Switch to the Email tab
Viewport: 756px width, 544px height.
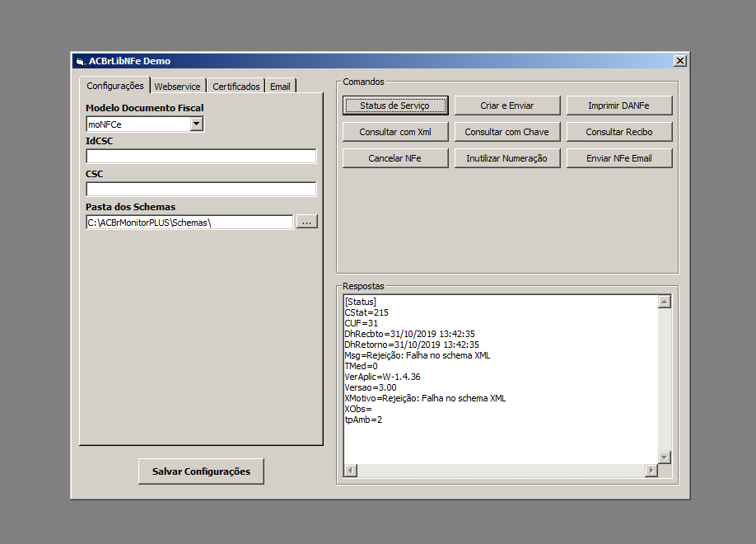click(280, 87)
